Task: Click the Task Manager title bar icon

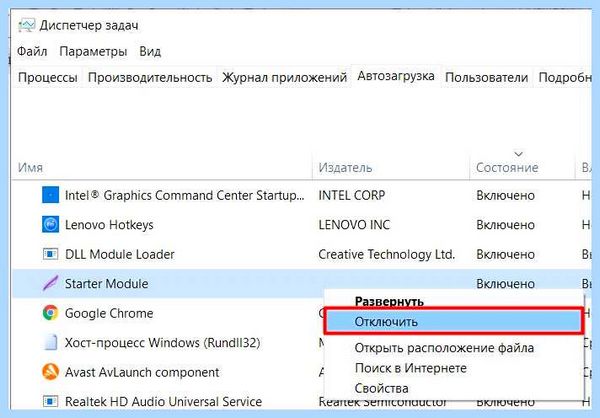Action: tap(26, 25)
